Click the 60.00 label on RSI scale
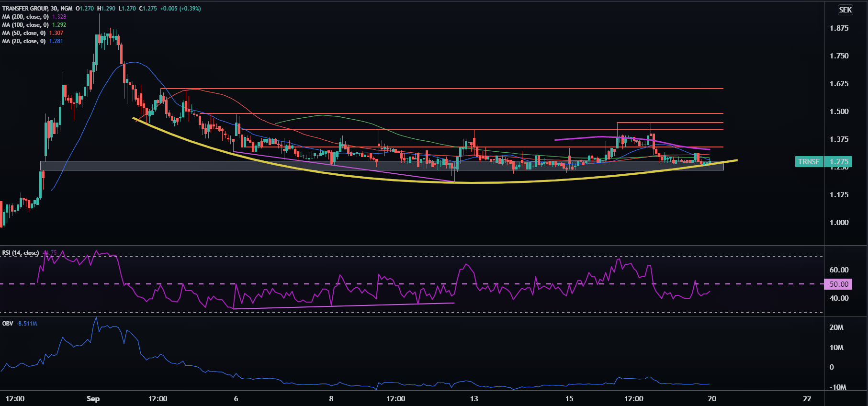Screen dimensions: 868x406 [839, 270]
